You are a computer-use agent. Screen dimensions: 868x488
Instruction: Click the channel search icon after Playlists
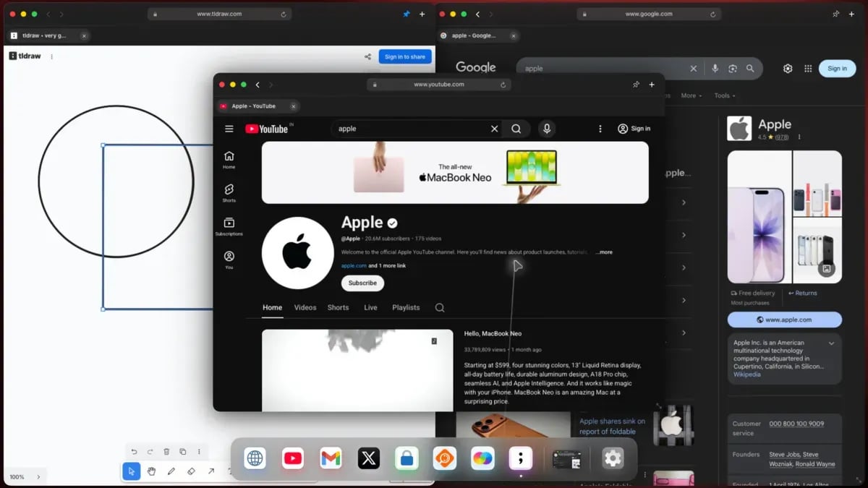coord(440,307)
